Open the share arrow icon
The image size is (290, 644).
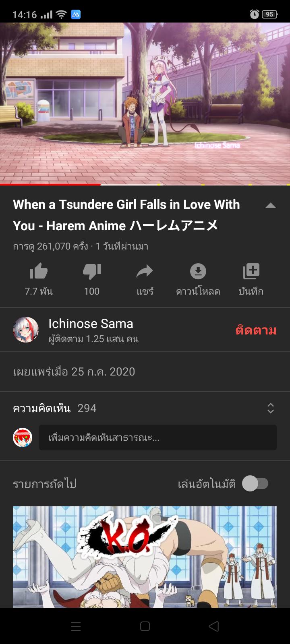(x=145, y=271)
